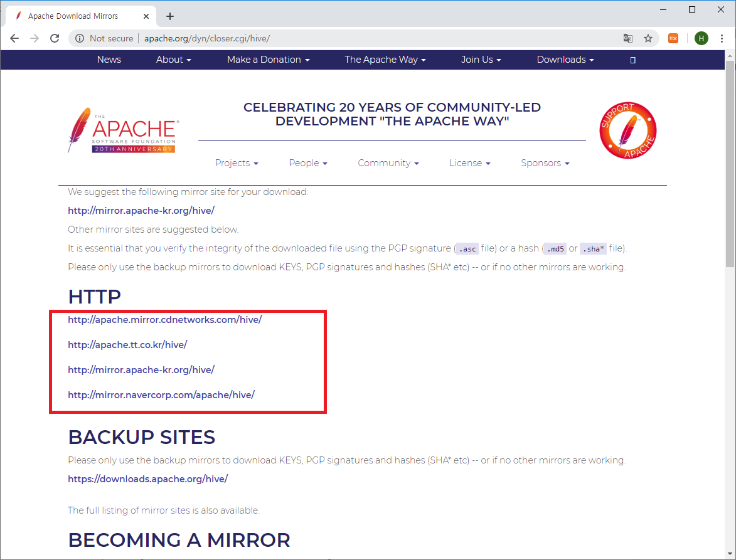This screenshot has width=736, height=560.
Task: Expand the People dropdown
Action: click(308, 163)
